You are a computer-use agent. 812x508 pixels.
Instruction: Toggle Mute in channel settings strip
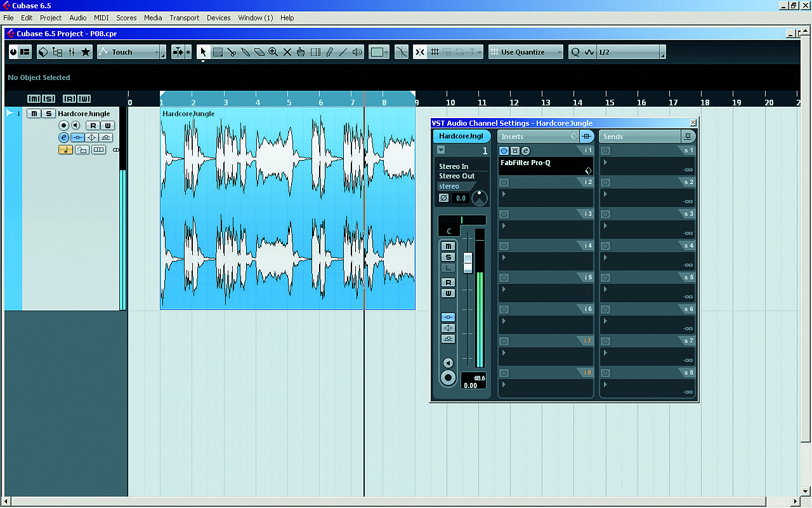tap(449, 246)
